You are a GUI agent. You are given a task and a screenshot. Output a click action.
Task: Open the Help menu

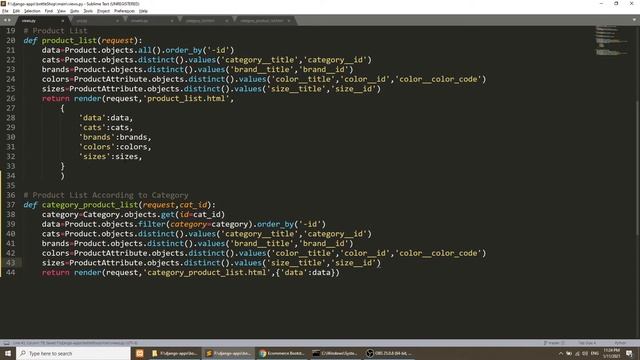coord(143,11)
